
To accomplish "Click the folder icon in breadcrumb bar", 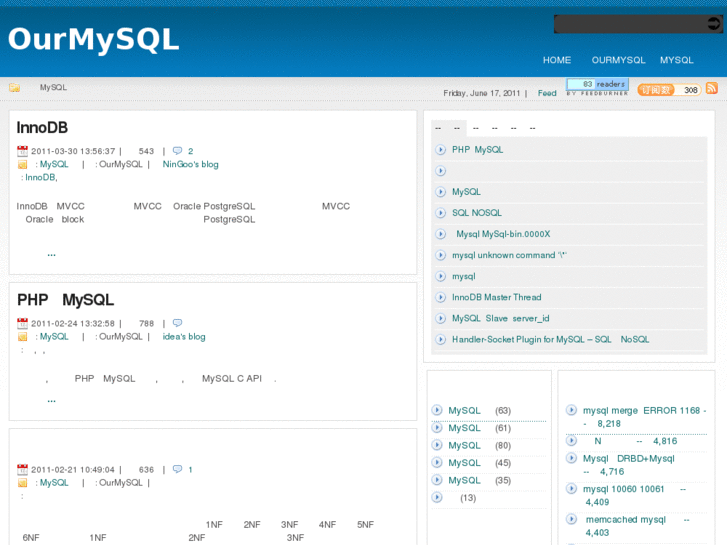I will [14, 87].
